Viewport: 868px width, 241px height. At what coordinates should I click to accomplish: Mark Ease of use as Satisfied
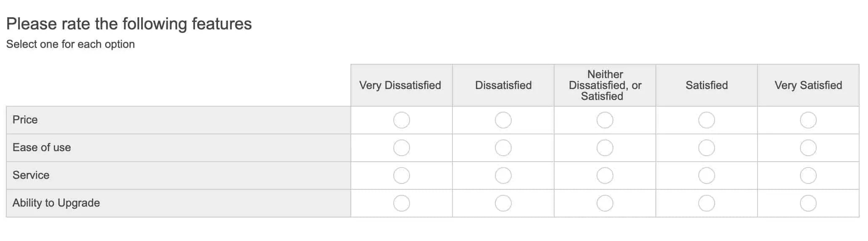(706, 148)
